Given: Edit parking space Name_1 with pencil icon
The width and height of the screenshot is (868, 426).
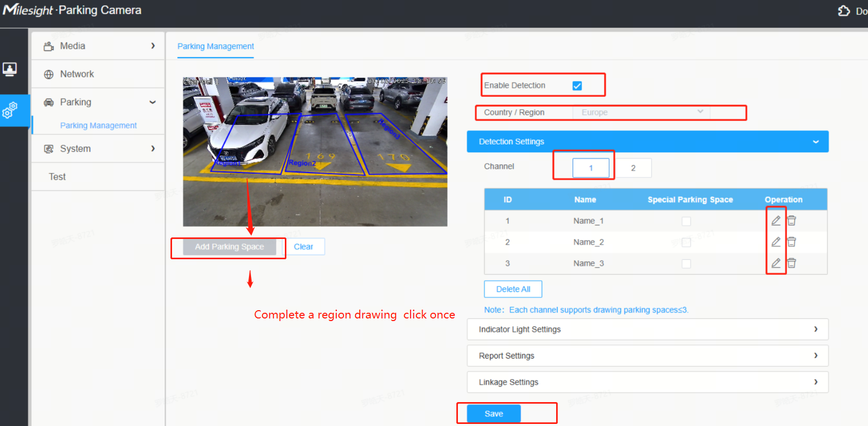Looking at the screenshot, I should point(775,221).
